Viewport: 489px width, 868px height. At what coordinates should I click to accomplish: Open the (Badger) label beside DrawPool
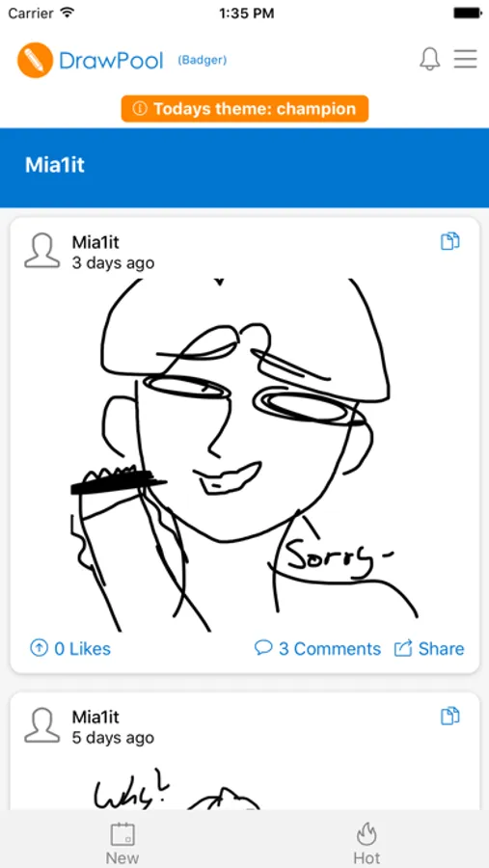coord(203,61)
